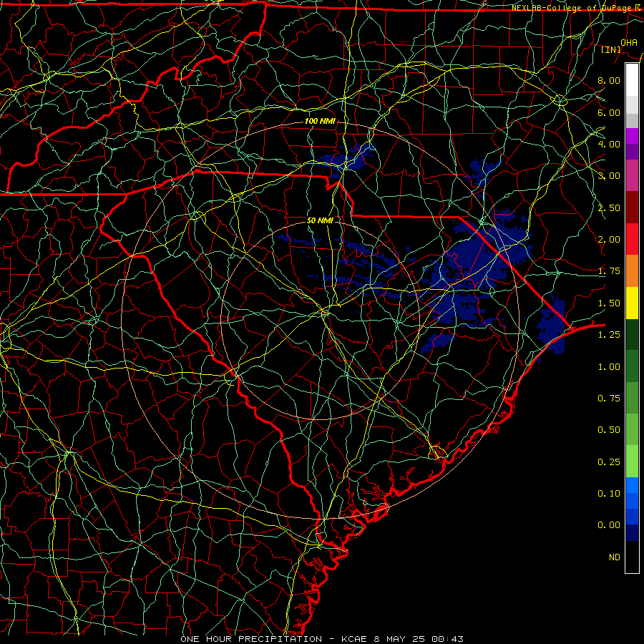Click the yellow 1.50 legend swatch
Screen dimensions: 644x644
(x=632, y=303)
